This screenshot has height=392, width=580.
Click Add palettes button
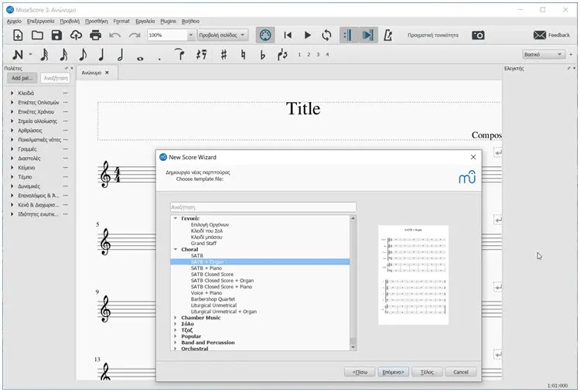coord(22,77)
